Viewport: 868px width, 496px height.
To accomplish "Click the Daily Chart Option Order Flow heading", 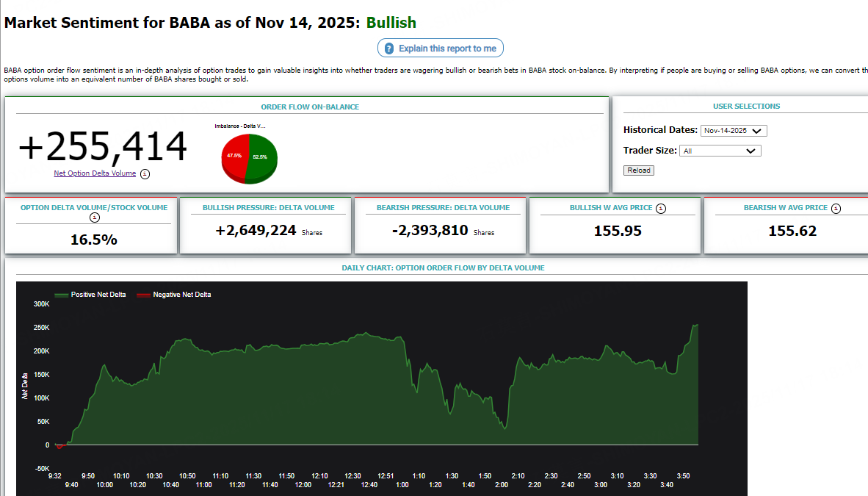I will pos(443,267).
